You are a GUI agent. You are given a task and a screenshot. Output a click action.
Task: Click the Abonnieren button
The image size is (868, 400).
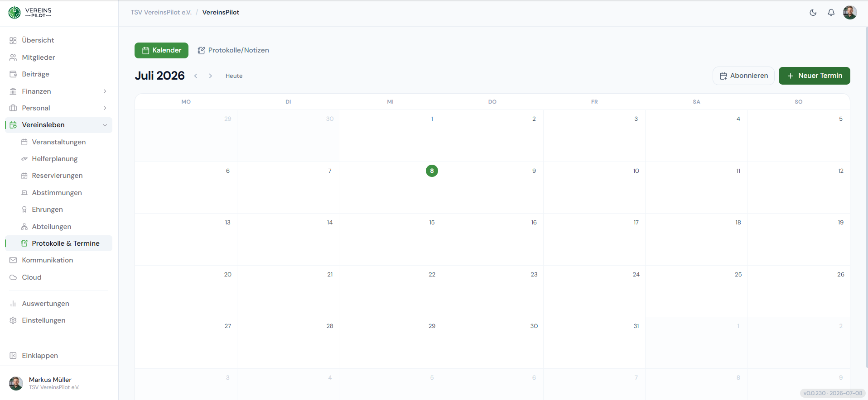coord(743,76)
